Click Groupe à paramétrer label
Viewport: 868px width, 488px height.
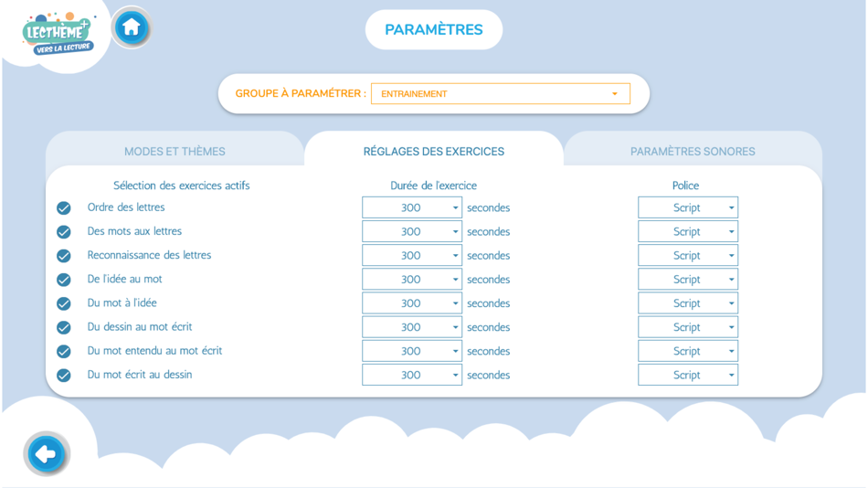coord(301,93)
